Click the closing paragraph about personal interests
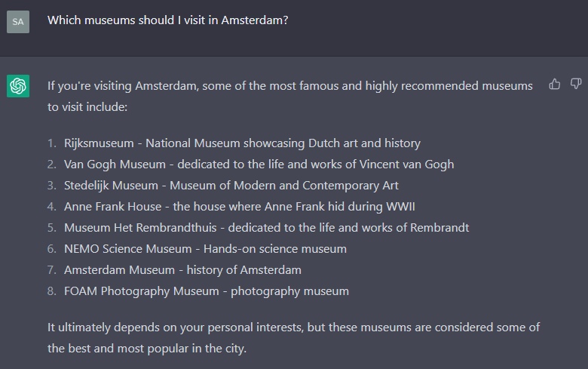This screenshot has height=369, width=588. (x=294, y=338)
